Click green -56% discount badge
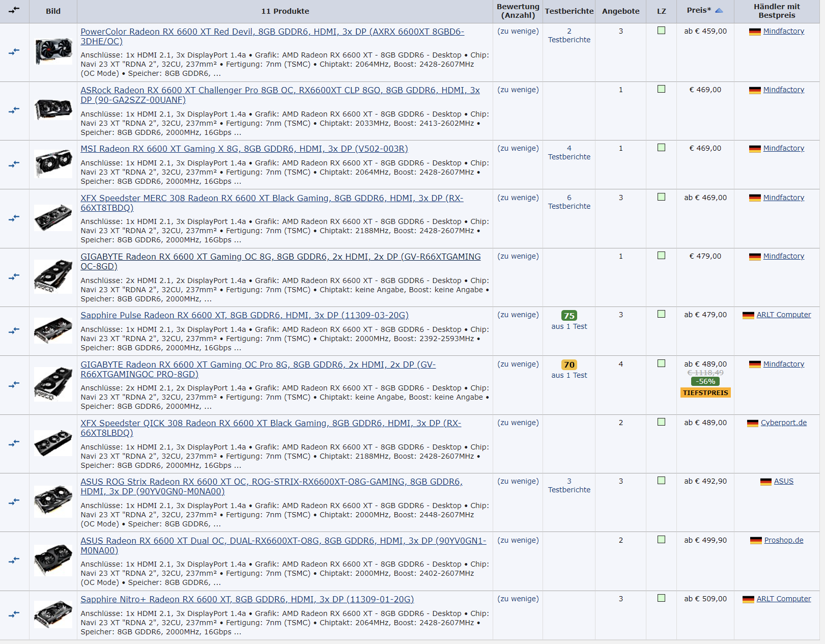 click(x=705, y=381)
